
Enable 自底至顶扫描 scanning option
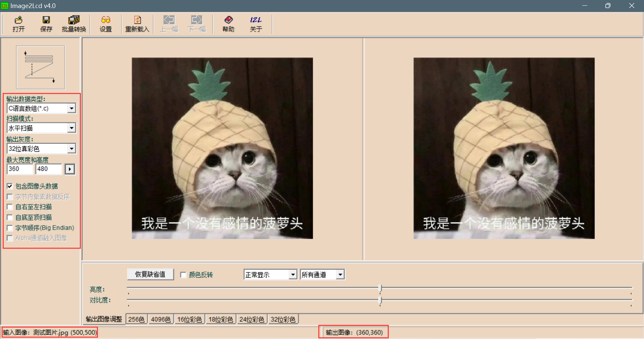coord(10,217)
